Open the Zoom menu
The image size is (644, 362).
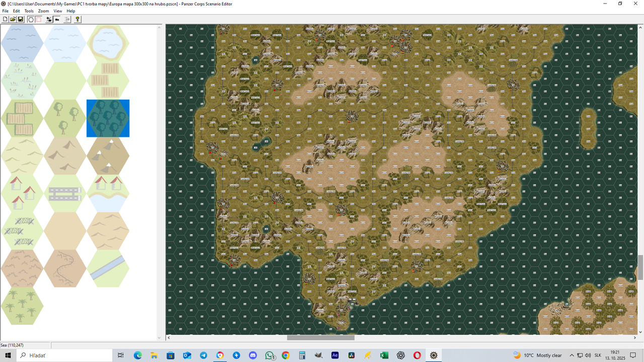(44, 11)
